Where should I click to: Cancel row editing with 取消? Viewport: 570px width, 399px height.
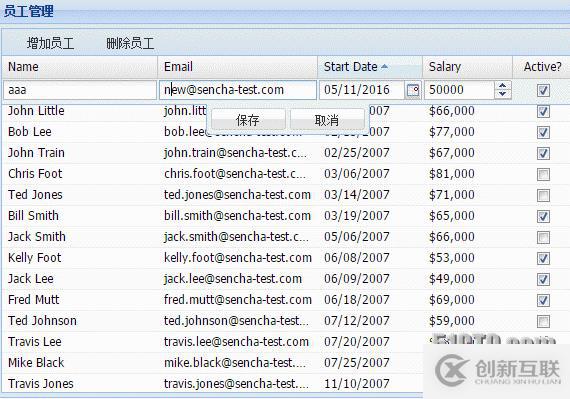327,120
